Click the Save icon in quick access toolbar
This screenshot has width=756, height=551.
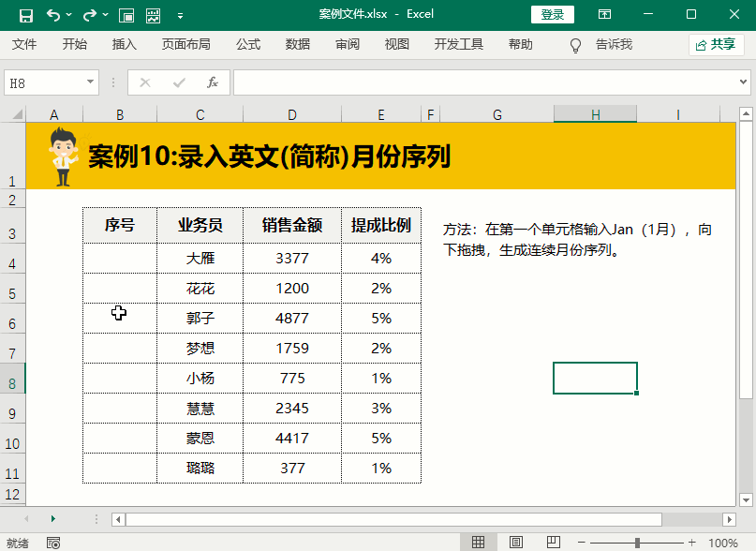tap(26, 15)
